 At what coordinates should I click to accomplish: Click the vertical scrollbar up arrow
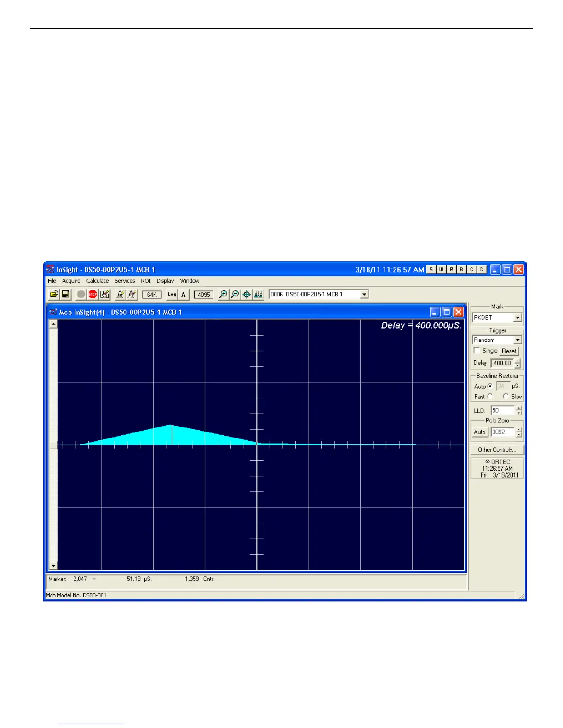tap(53, 324)
